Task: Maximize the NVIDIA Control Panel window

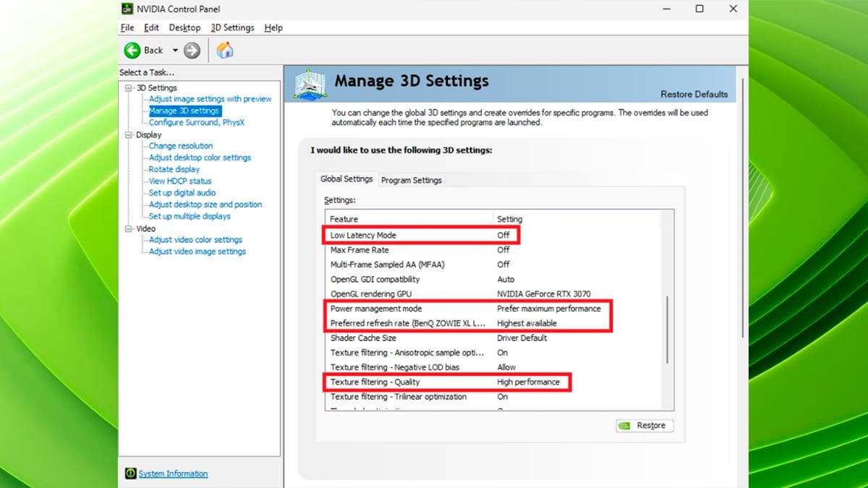Action: [699, 9]
